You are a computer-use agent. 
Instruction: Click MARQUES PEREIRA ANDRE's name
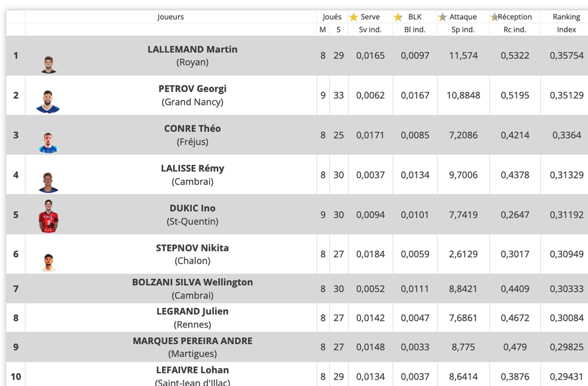coord(193,341)
